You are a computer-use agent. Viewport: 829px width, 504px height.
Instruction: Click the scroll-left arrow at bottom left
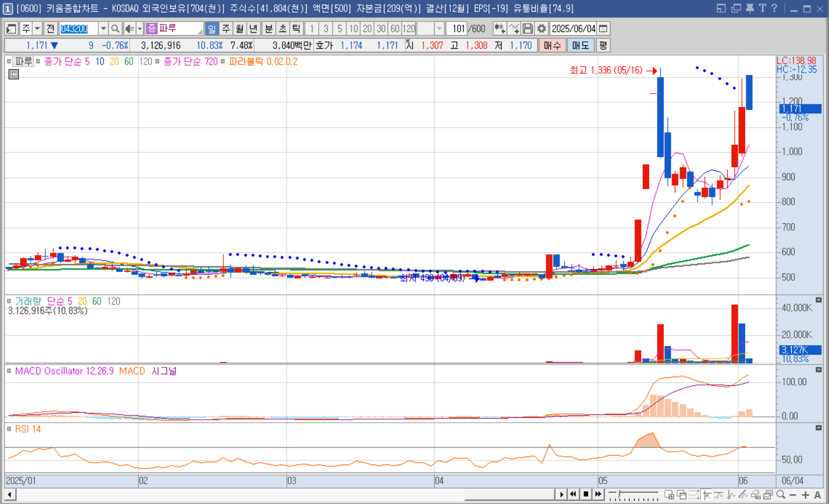tap(9, 495)
